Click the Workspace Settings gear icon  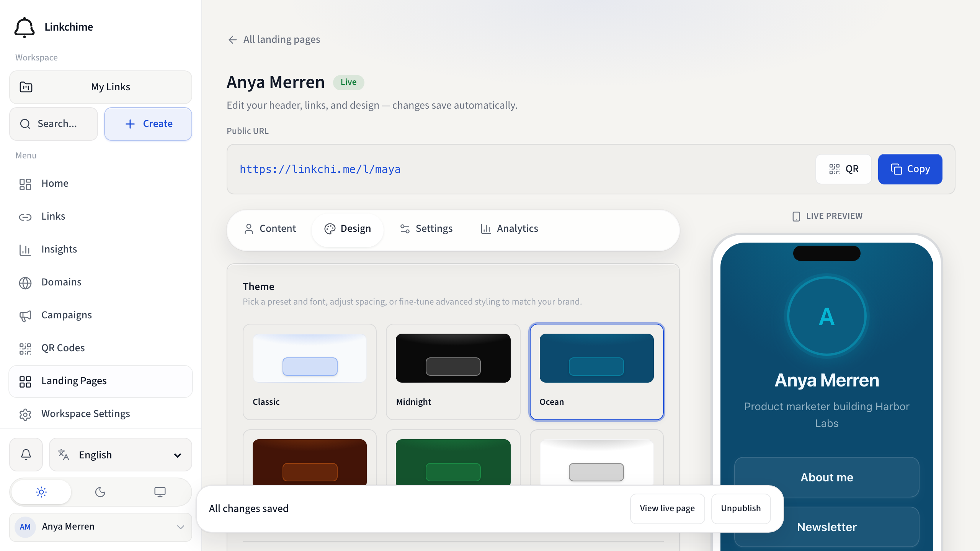[x=25, y=414]
